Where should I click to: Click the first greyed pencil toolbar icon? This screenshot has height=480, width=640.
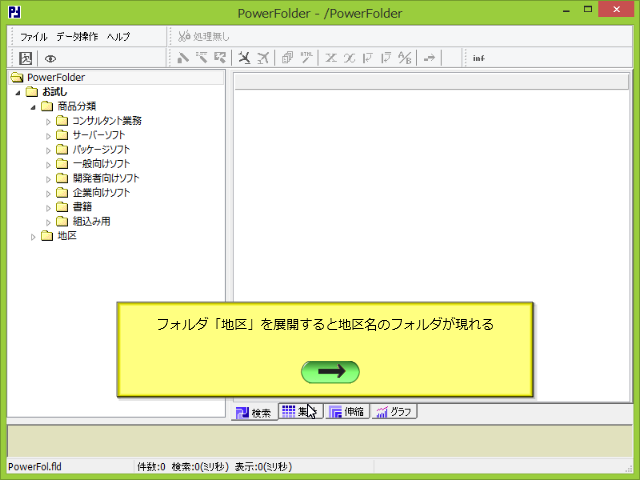pos(183,58)
